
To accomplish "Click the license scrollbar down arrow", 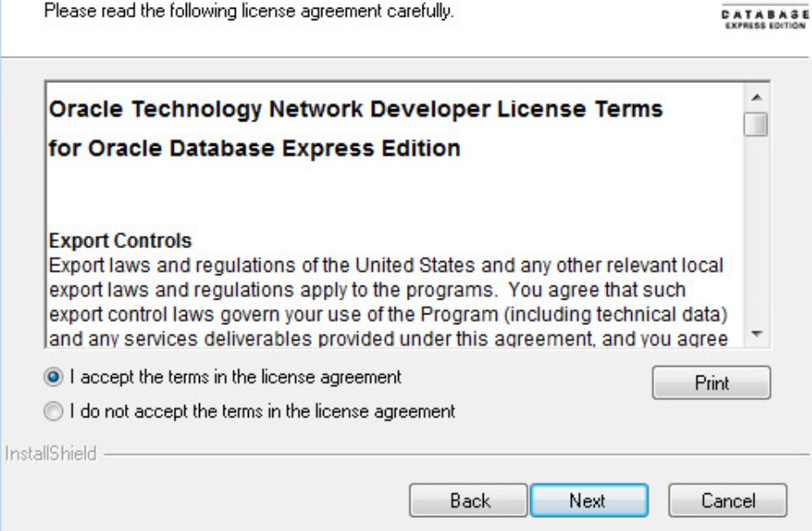I will [757, 334].
